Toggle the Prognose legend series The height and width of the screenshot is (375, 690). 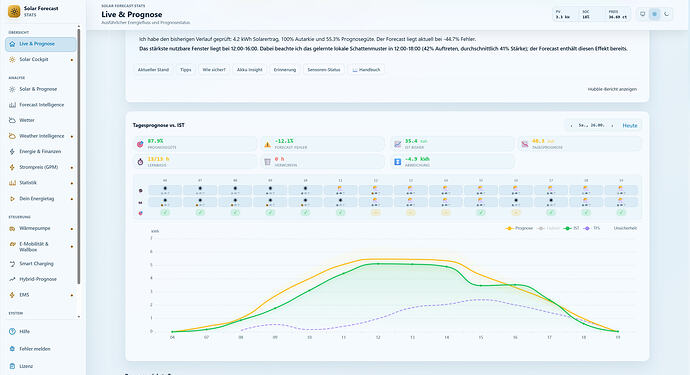(x=519, y=228)
